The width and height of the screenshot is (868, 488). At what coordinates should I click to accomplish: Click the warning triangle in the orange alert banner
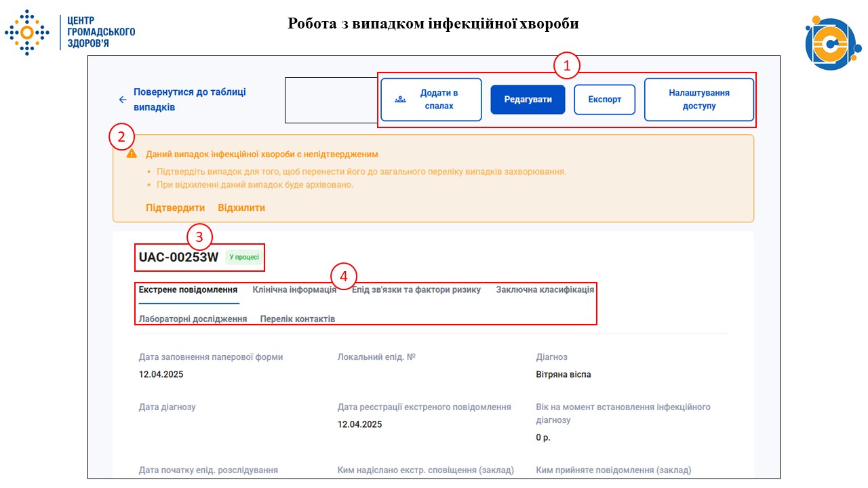click(x=133, y=155)
